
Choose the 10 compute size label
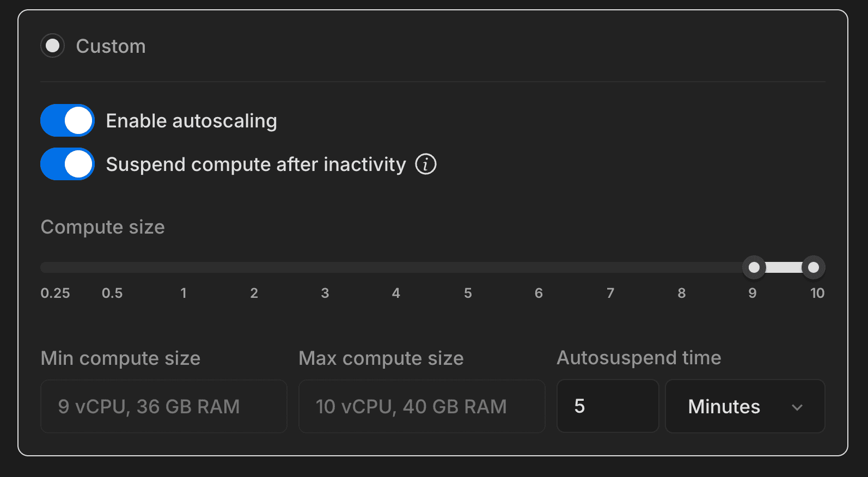coord(817,293)
